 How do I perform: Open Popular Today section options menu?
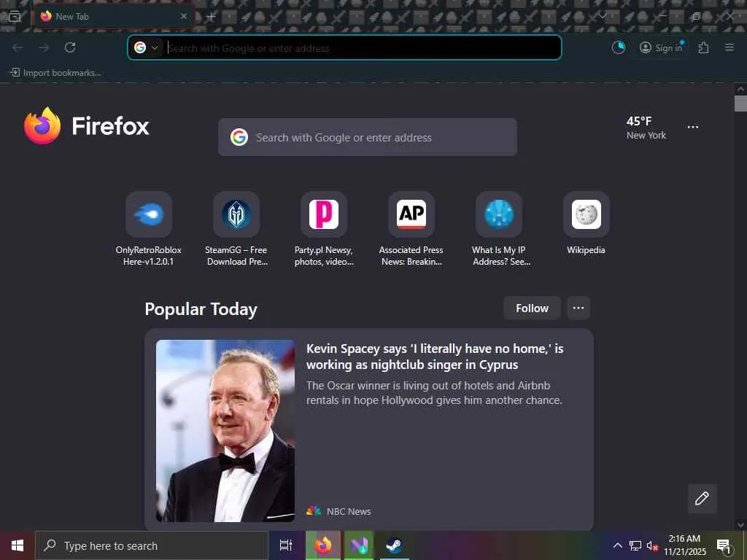(578, 308)
